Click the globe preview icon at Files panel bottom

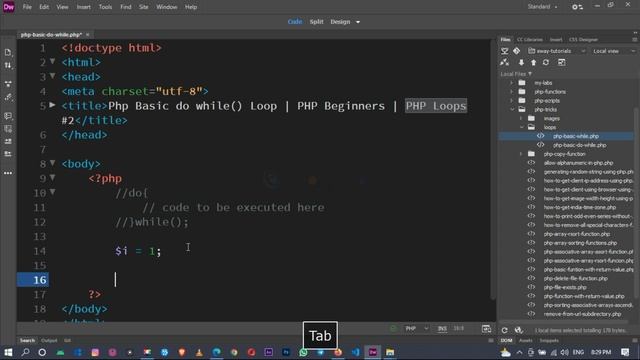pos(518,330)
